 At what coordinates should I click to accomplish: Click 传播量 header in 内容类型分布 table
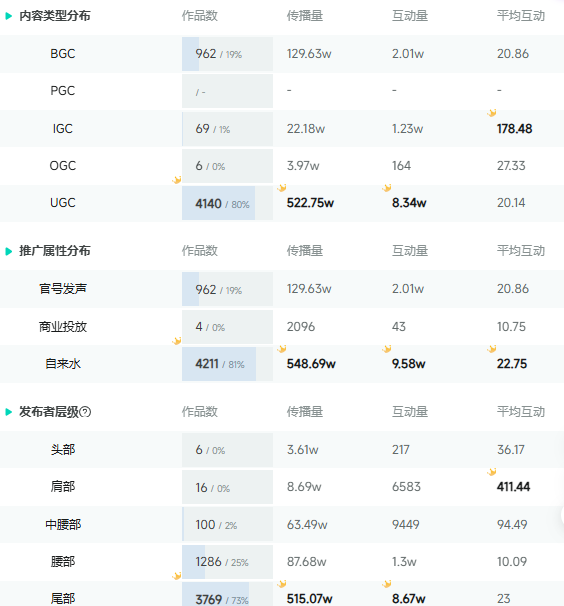tap(305, 16)
